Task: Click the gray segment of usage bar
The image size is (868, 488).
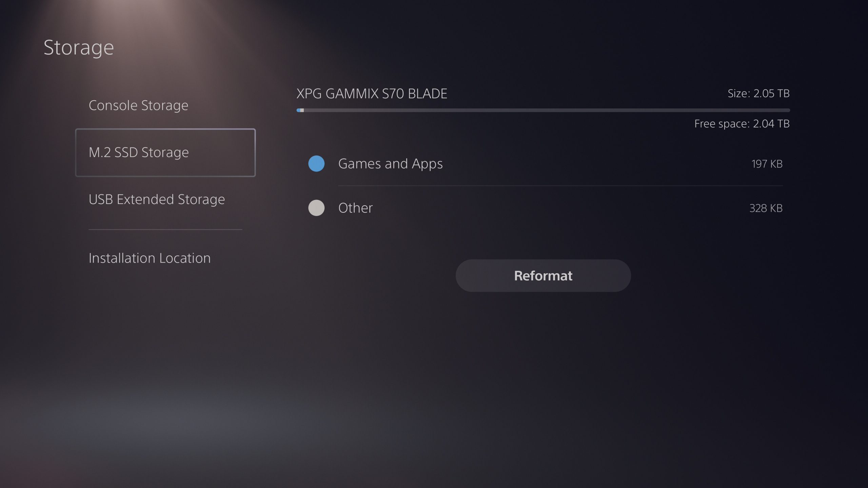Action: point(302,110)
